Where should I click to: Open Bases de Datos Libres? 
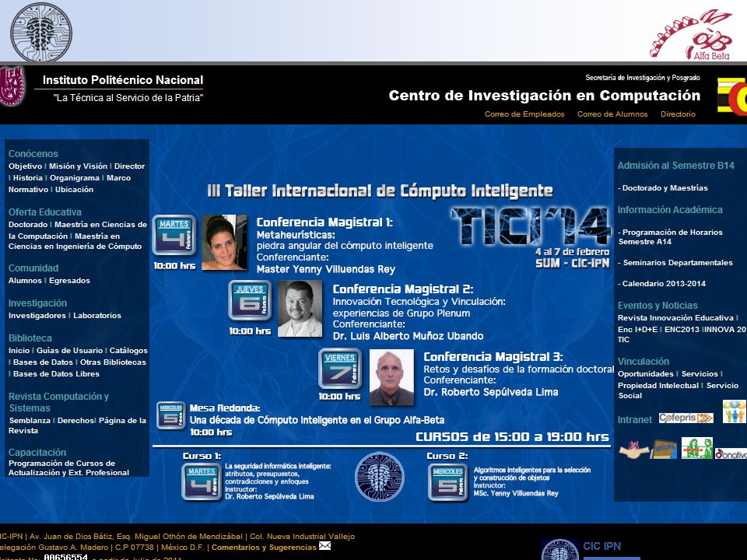tap(56, 374)
